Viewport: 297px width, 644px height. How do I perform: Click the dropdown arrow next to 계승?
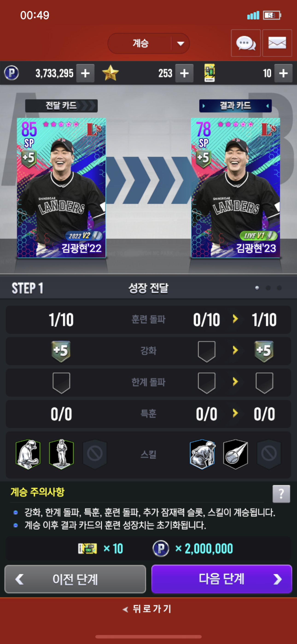tap(181, 44)
